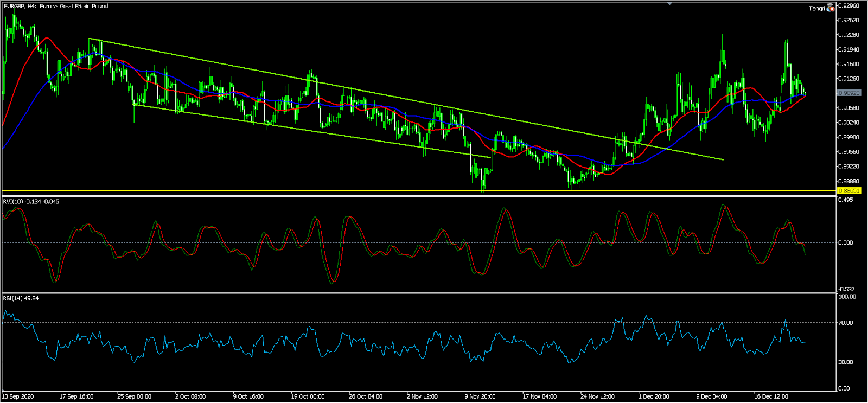Click the RSI 30.00 level label

point(846,362)
